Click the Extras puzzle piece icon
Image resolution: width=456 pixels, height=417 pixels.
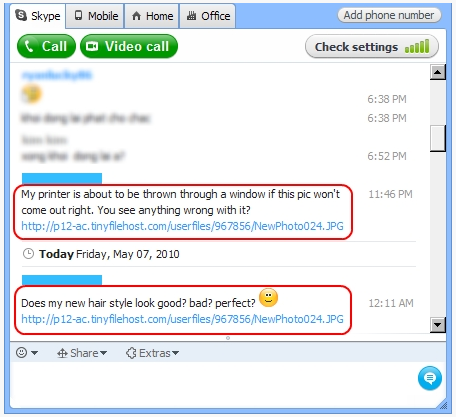click(x=131, y=353)
